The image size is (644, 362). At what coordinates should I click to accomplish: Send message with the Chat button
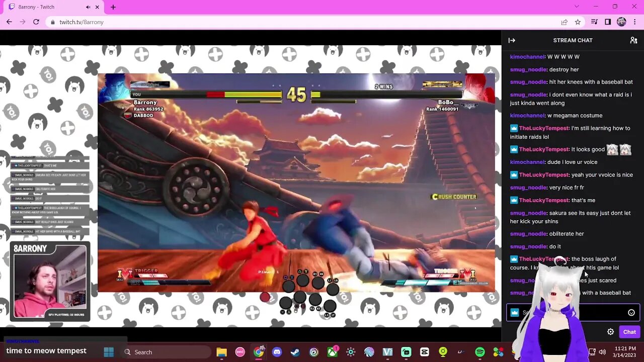coord(629,332)
